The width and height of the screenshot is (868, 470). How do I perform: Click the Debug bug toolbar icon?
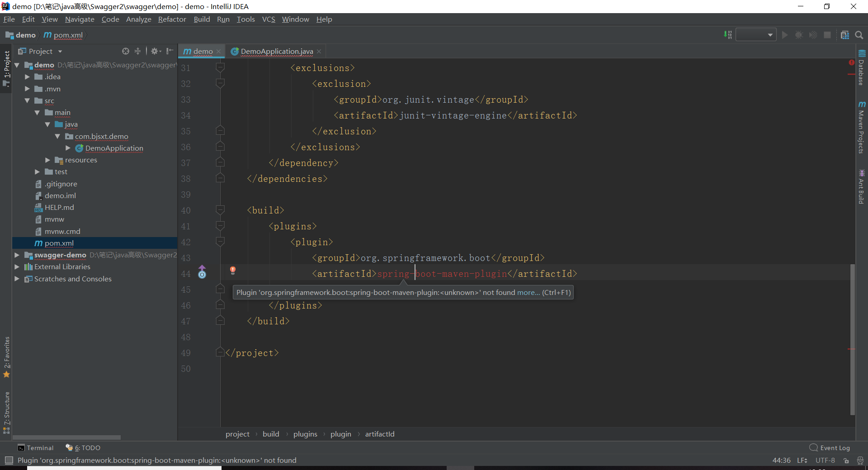(799, 35)
